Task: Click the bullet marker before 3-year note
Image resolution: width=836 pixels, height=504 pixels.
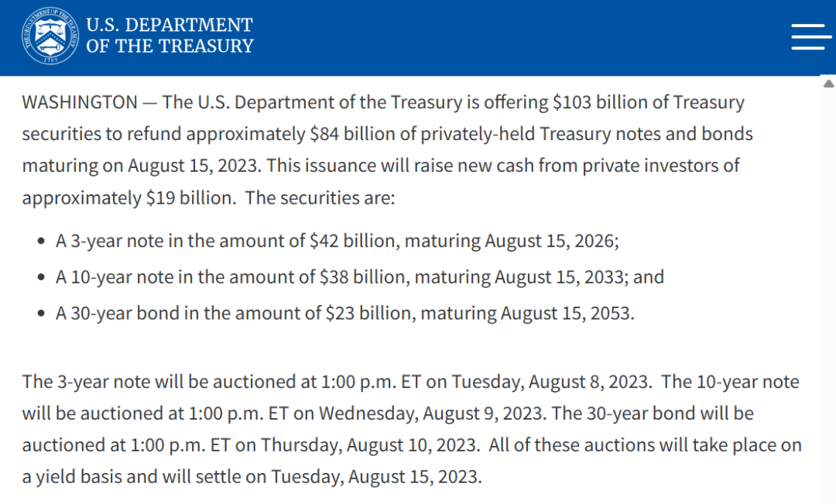Action: tap(41, 242)
